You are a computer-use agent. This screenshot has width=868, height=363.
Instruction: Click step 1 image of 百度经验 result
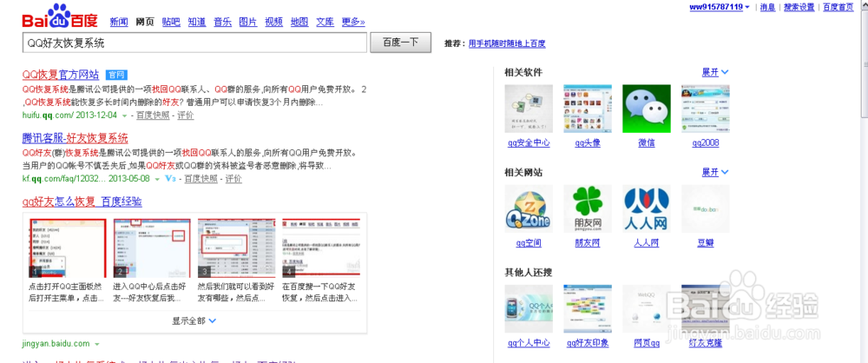click(67, 247)
